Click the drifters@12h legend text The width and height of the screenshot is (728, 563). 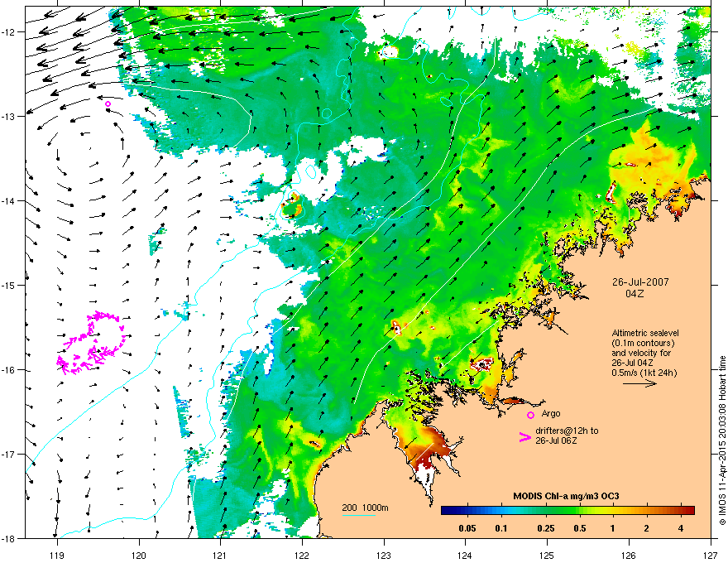coord(567,435)
